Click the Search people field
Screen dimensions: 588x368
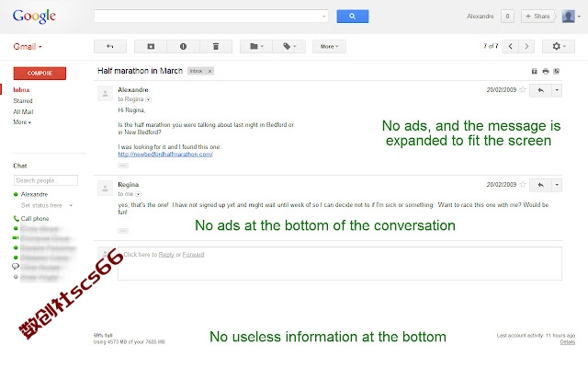[46, 180]
